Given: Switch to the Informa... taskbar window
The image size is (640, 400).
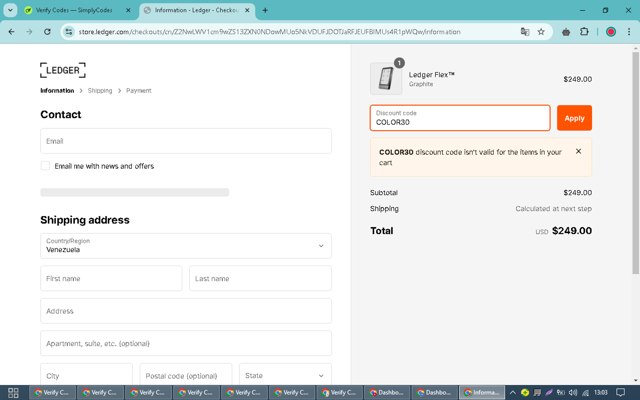Looking at the screenshot, I should (482, 393).
